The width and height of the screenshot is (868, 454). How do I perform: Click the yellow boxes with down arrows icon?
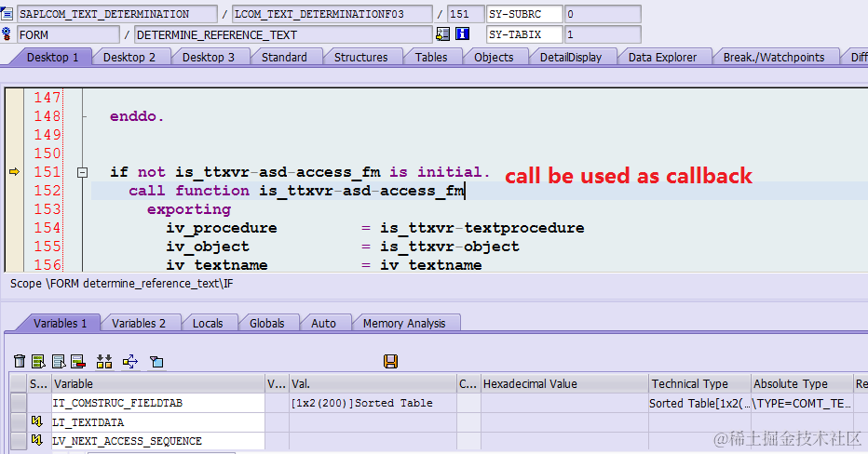click(x=104, y=362)
